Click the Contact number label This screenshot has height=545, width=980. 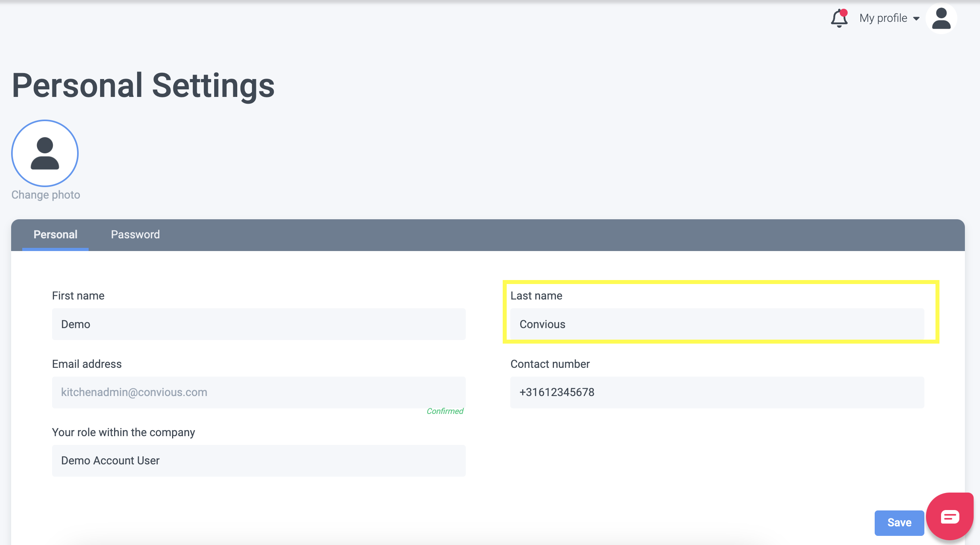550,364
